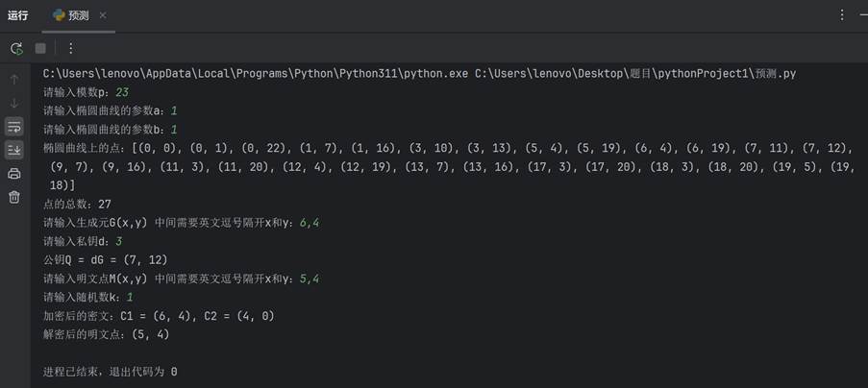Clear all console output with trash icon
This screenshot has height=388, width=868.
tap(14, 197)
